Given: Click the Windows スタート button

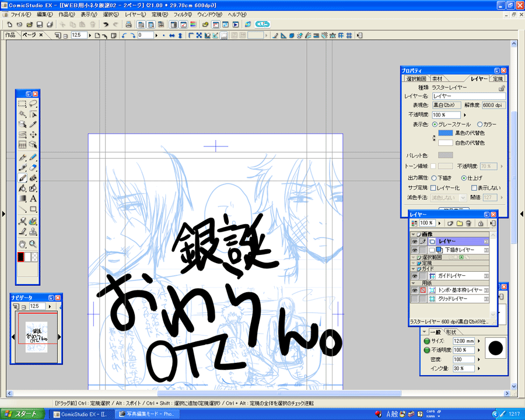Looking at the screenshot, I should [x=22, y=414].
